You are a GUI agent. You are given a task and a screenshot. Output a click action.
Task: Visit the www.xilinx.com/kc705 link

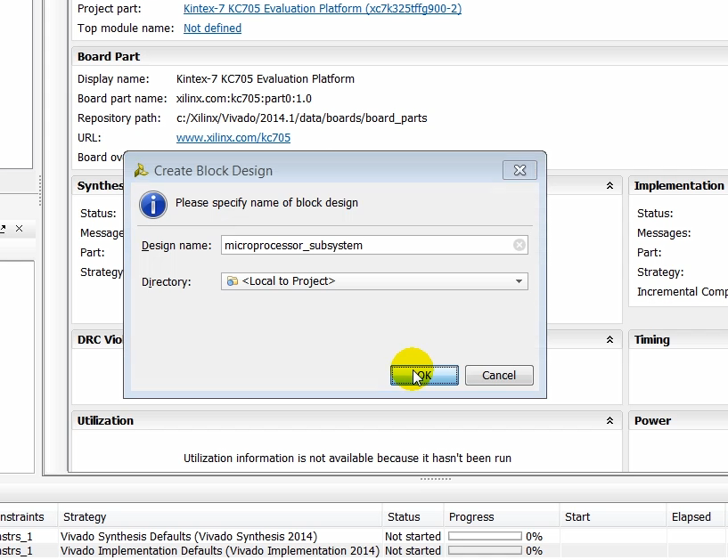tap(233, 137)
